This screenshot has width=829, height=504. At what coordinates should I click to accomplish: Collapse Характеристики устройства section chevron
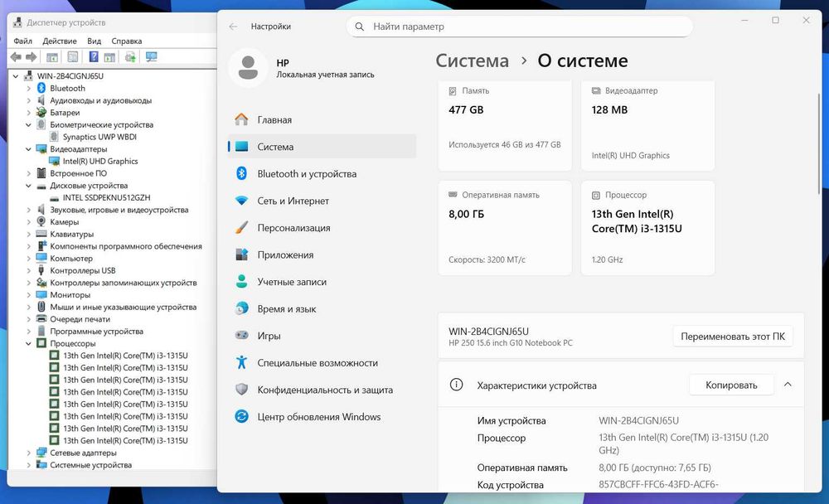pos(788,385)
